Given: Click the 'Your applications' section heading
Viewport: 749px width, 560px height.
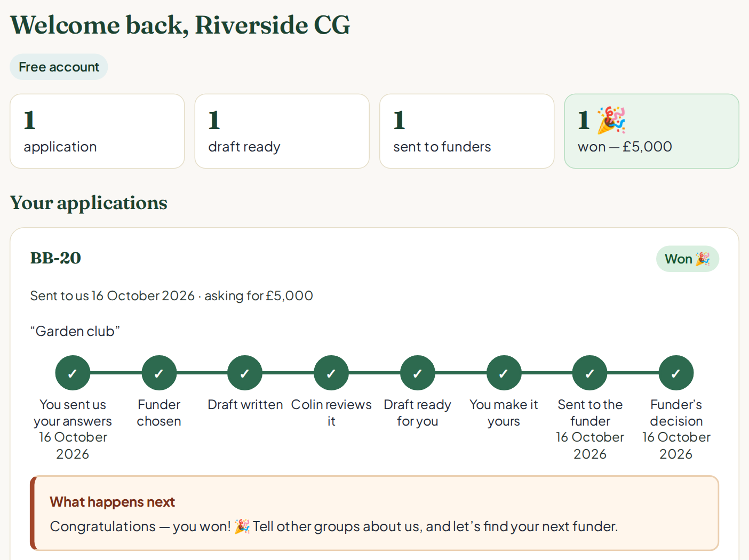Looking at the screenshot, I should click(x=89, y=203).
